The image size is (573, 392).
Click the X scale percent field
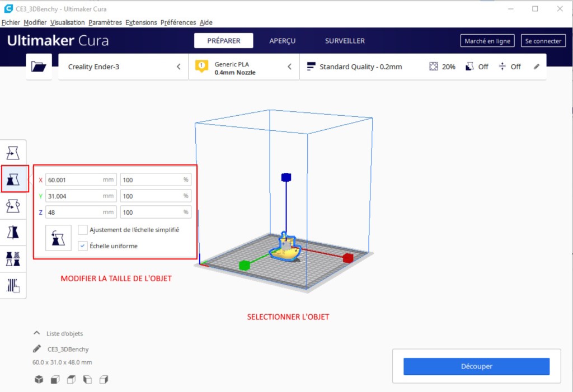(156, 180)
